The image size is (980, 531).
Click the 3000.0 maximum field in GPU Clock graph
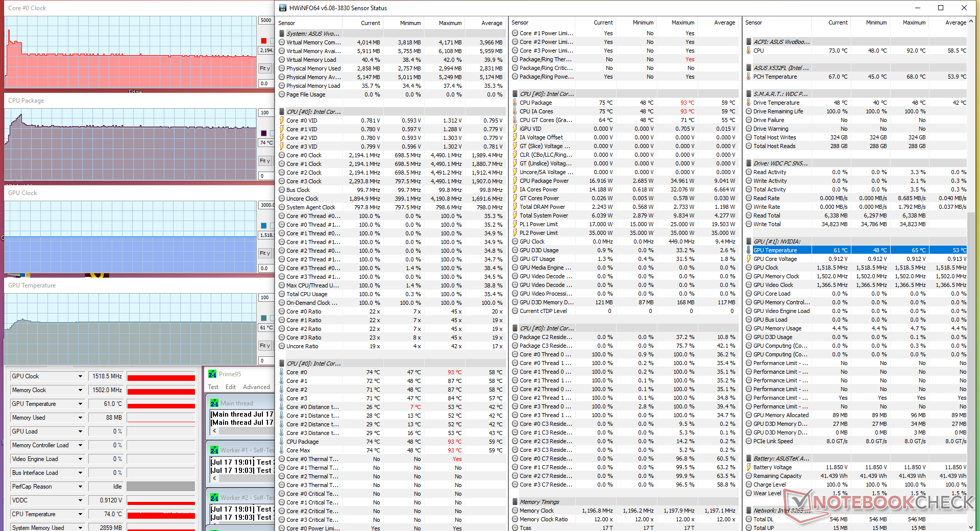tap(267, 205)
